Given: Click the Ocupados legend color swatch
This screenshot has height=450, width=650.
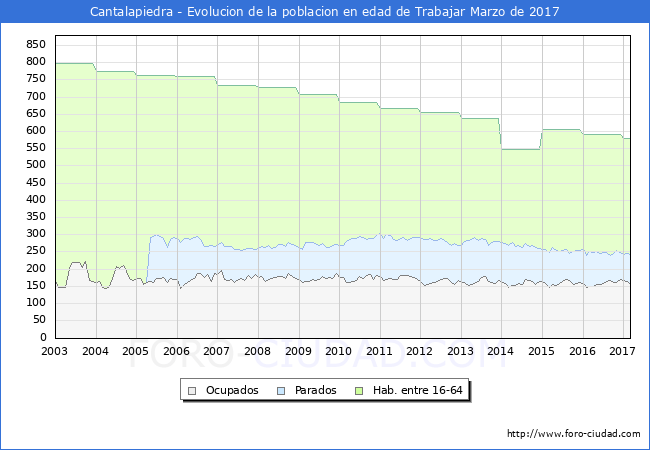Looking at the screenshot, I should 192,391.
